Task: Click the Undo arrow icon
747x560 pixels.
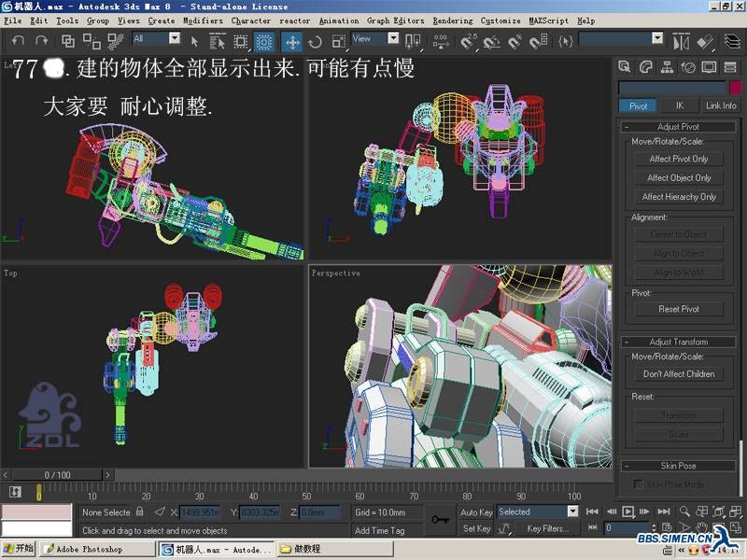Action: 18,41
